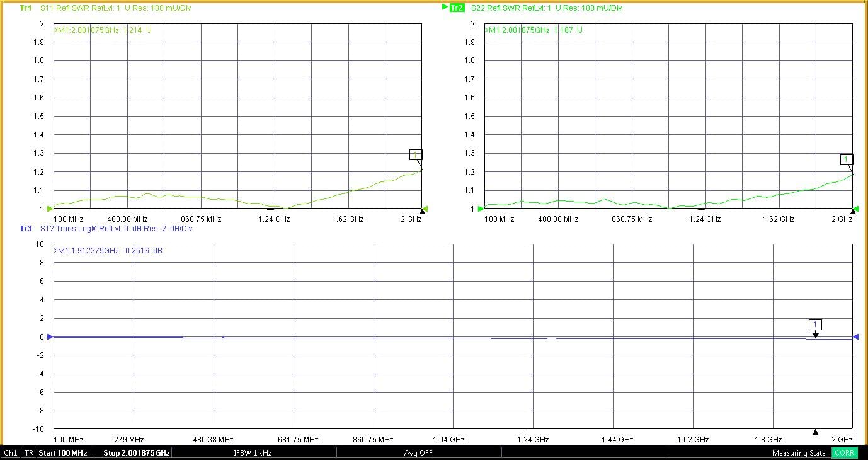This screenshot has width=868, height=460.
Task: Click the M1 readout showing 1.187 U
Action: click(x=533, y=30)
